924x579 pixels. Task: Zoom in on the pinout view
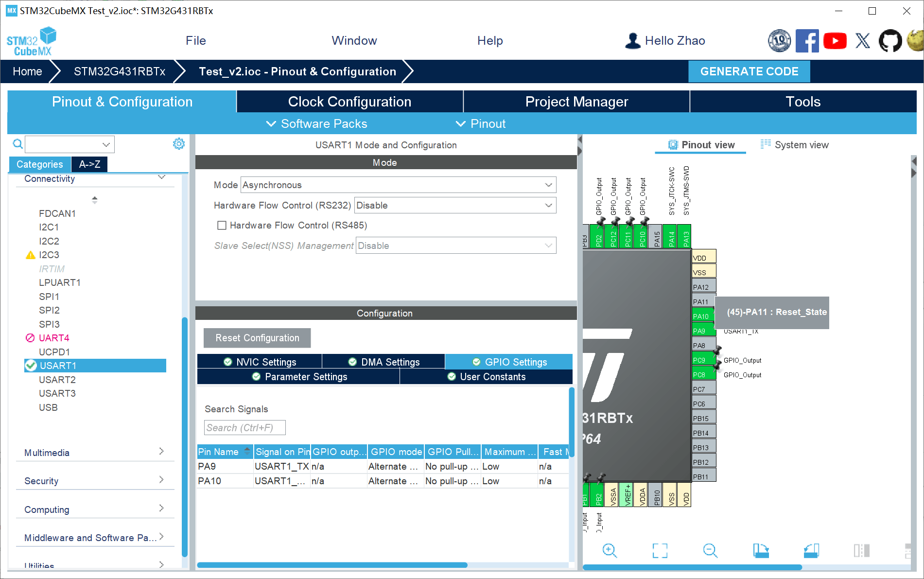[x=609, y=550]
